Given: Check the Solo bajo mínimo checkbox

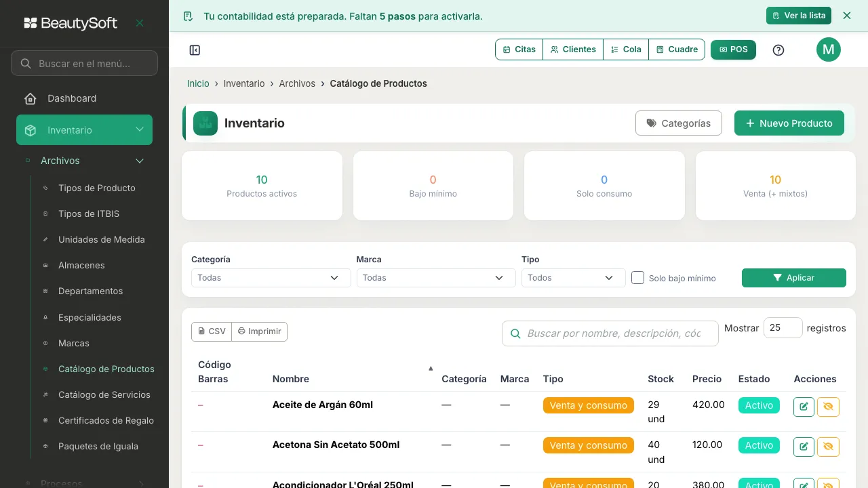Looking at the screenshot, I should [637, 277].
